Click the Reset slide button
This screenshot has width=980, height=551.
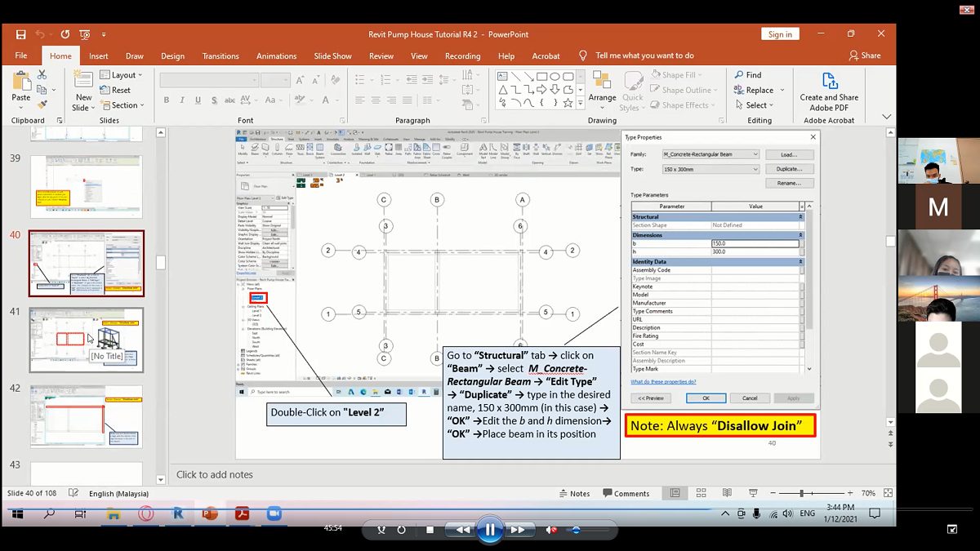tap(116, 90)
